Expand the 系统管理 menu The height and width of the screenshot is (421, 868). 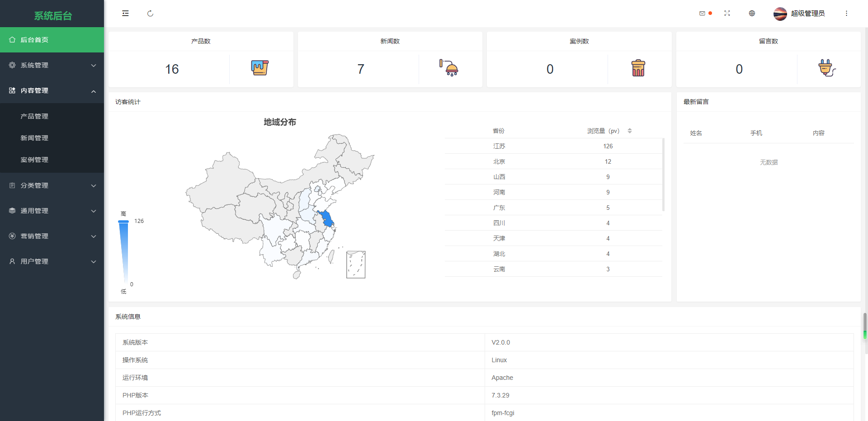[52, 65]
